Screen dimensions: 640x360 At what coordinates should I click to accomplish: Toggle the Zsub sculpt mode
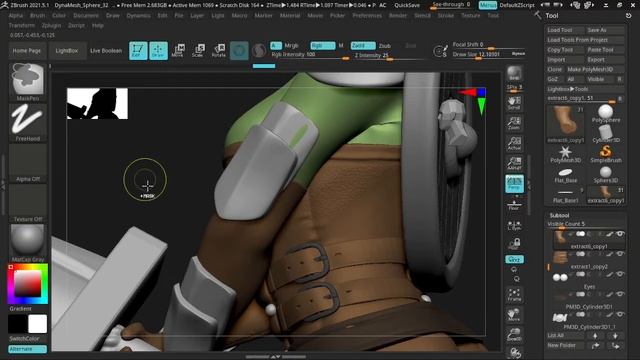click(x=385, y=46)
